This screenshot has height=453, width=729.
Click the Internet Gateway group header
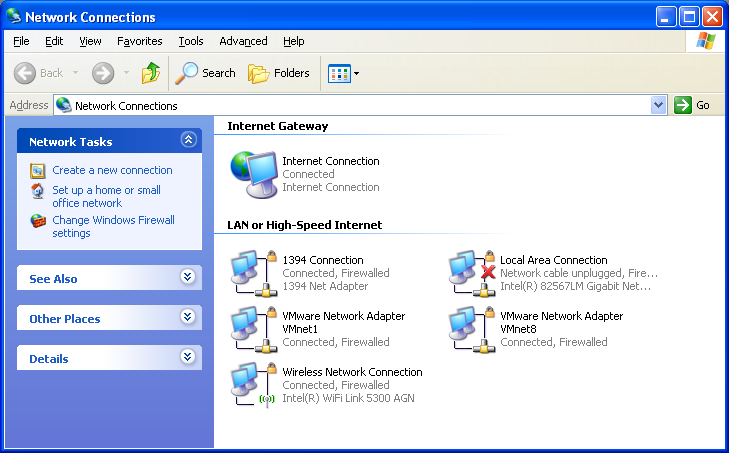278,126
